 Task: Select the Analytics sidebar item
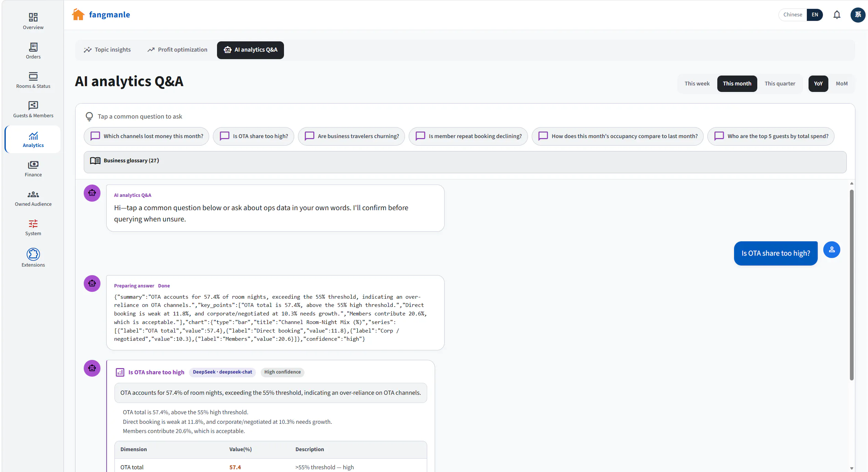tap(33, 139)
